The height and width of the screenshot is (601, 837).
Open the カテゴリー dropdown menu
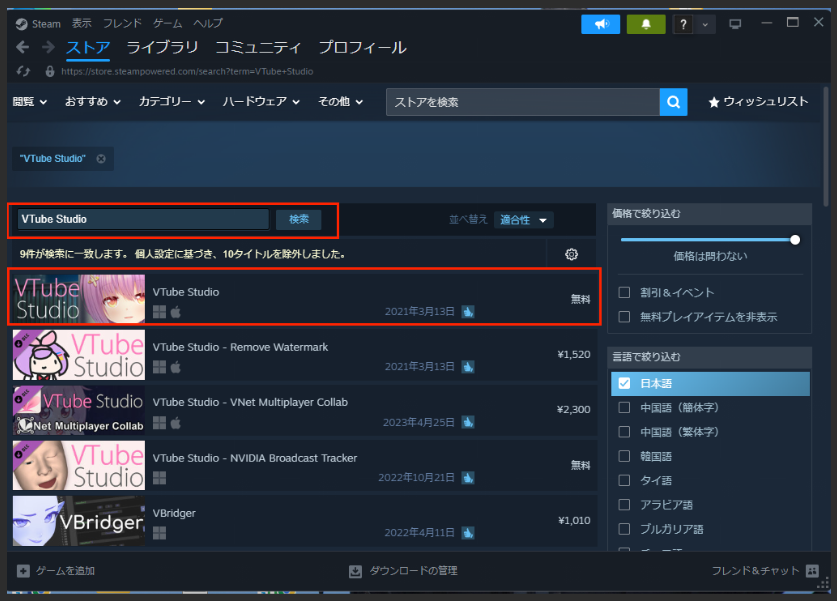coord(171,102)
